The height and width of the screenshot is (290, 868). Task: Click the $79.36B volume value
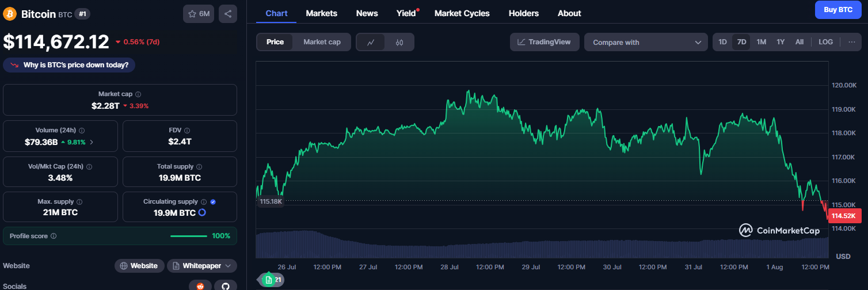coord(41,142)
